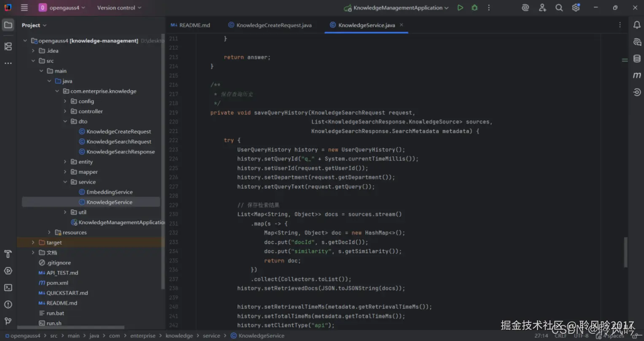Expand the controller package folder
Screen dimensions: 644x341
(65, 111)
